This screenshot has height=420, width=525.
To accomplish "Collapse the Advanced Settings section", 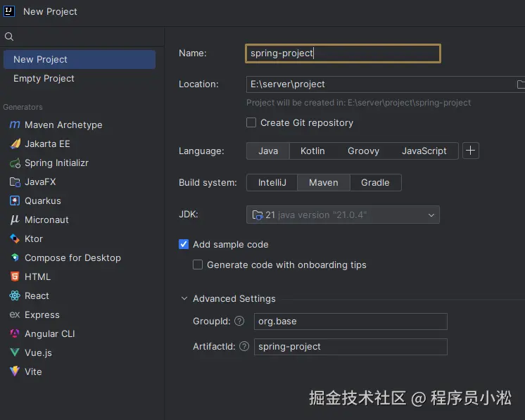I will pos(184,298).
